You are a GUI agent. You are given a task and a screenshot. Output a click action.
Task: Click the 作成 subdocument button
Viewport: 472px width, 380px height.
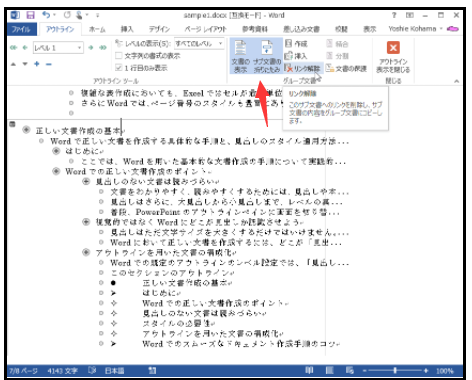point(296,44)
